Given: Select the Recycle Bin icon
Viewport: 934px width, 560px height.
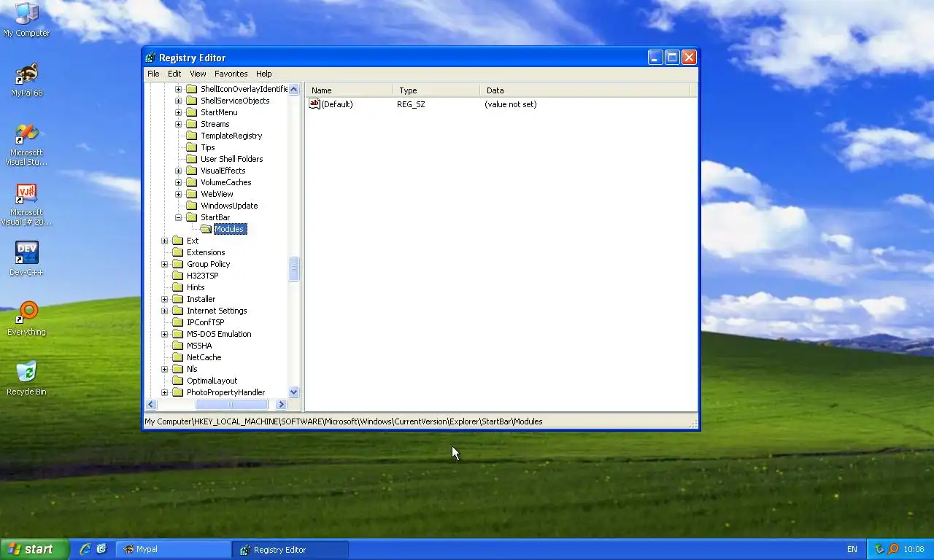Looking at the screenshot, I should coord(26,373).
